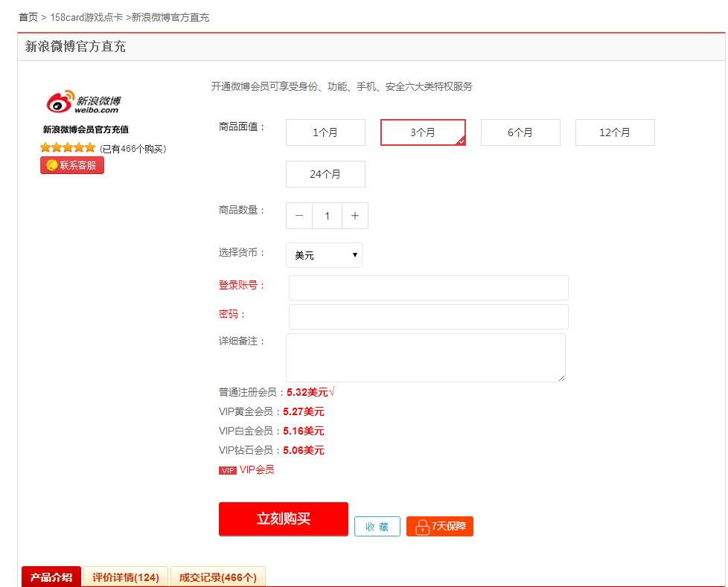728x587 pixels.
Task: Open the 美元 currency dropdown
Action: click(324, 255)
